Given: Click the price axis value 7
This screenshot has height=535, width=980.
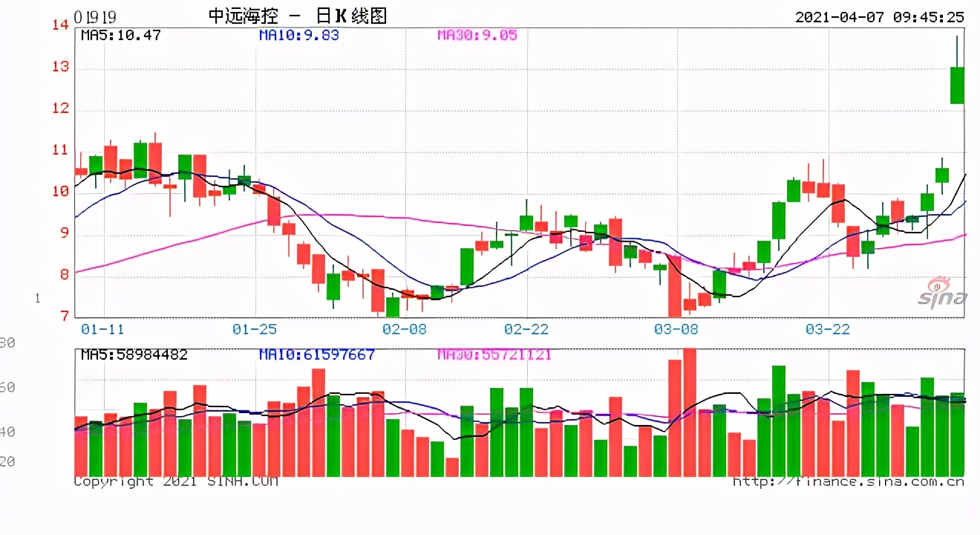Looking at the screenshot, I should (65, 317).
